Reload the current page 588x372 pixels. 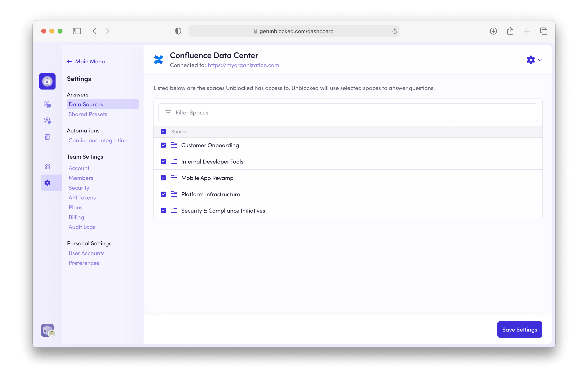(394, 31)
